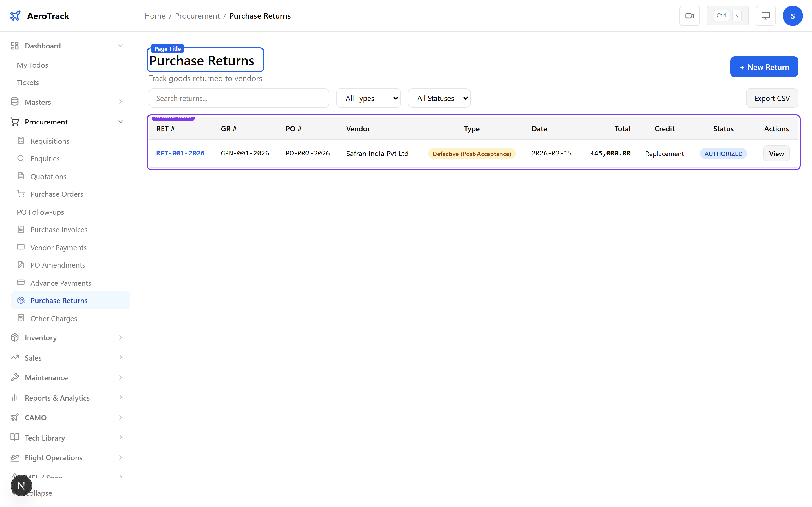
Task: Click the CAMO airplane icon
Action: click(x=15, y=417)
